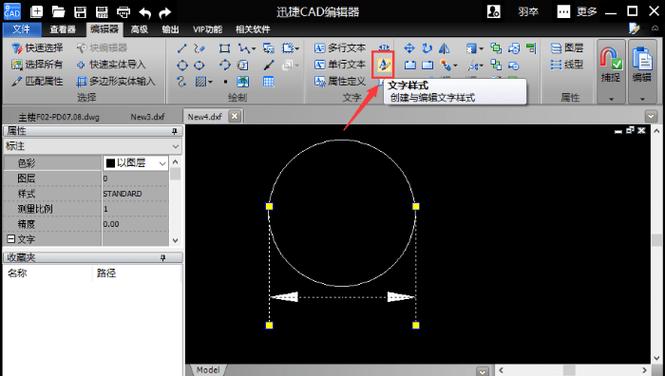The width and height of the screenshot is (665, 376).
Task: Click the 多行文本 button
Action: [340, 48]
